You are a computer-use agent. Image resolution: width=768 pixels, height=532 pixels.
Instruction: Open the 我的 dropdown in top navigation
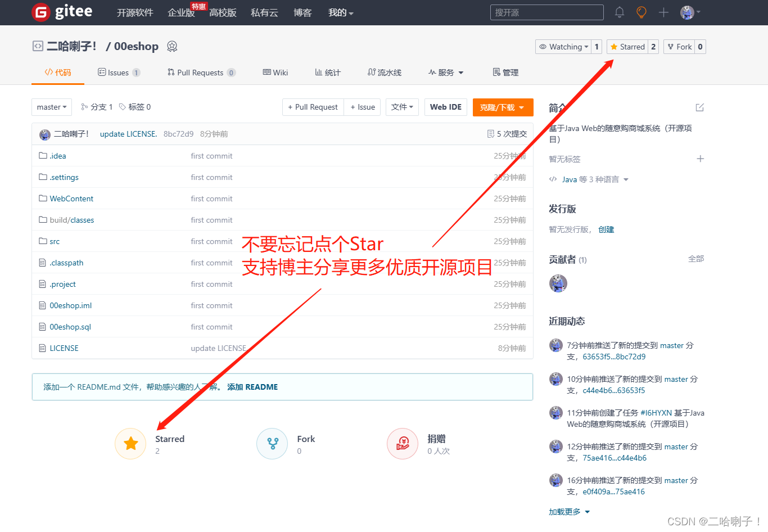click(341, 12)
